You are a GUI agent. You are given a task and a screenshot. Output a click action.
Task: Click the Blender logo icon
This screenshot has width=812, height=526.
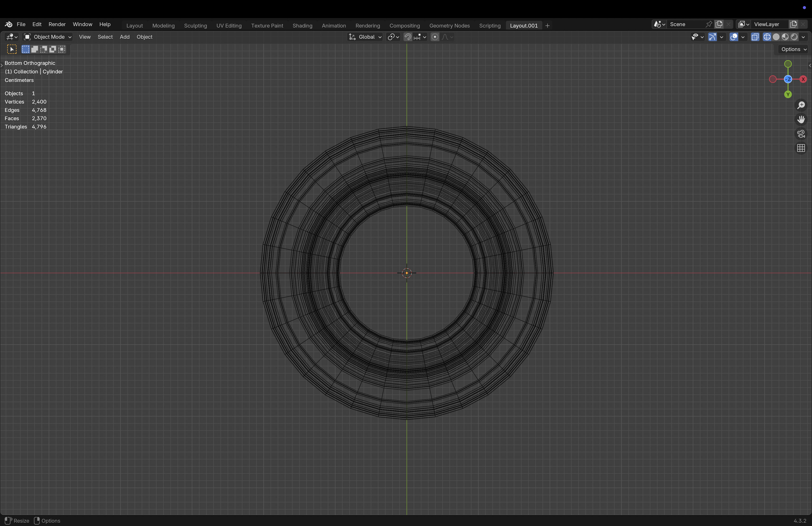click(9, 24)
